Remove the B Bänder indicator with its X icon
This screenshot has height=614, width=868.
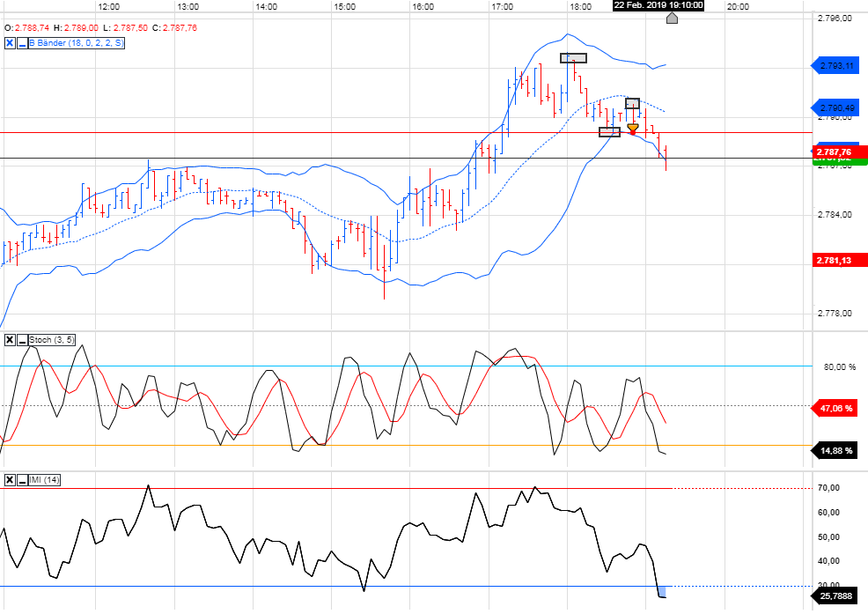click(x=10, y=41)
